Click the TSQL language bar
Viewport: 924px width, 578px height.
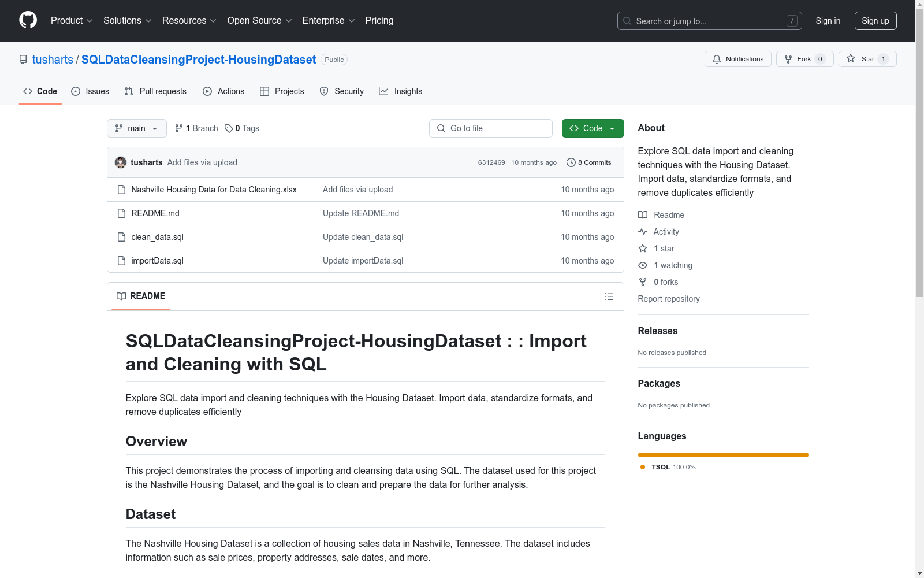(723, 455)
